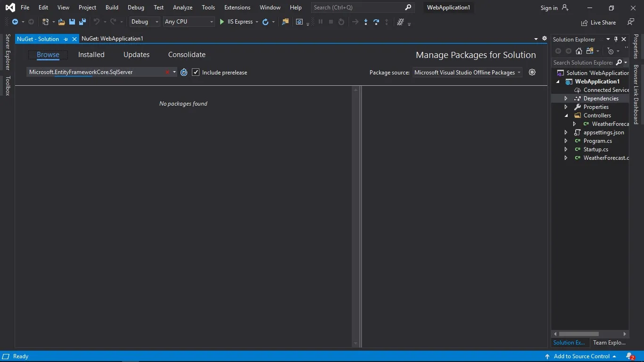
Task: Expand the Startup.cs node
Action: (566, 149)
